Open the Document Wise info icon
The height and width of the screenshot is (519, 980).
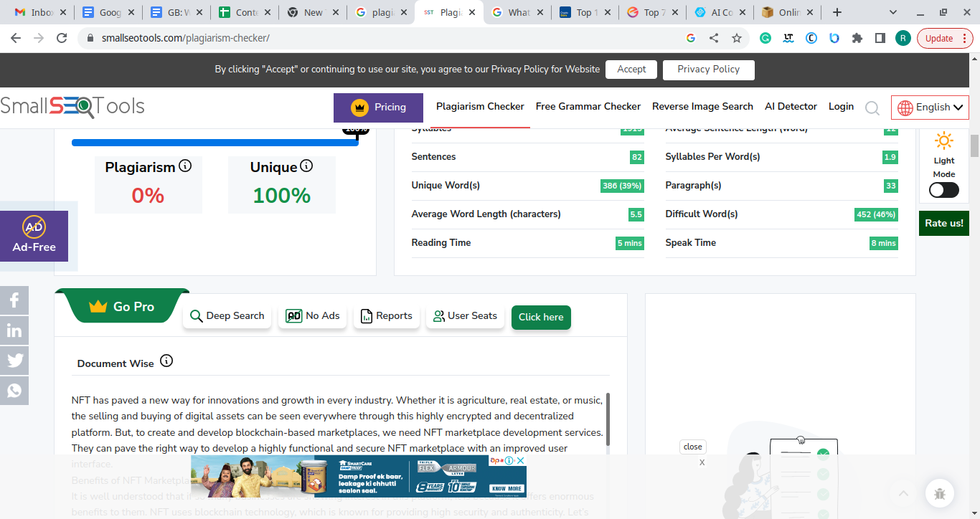[x=166, y=361]
